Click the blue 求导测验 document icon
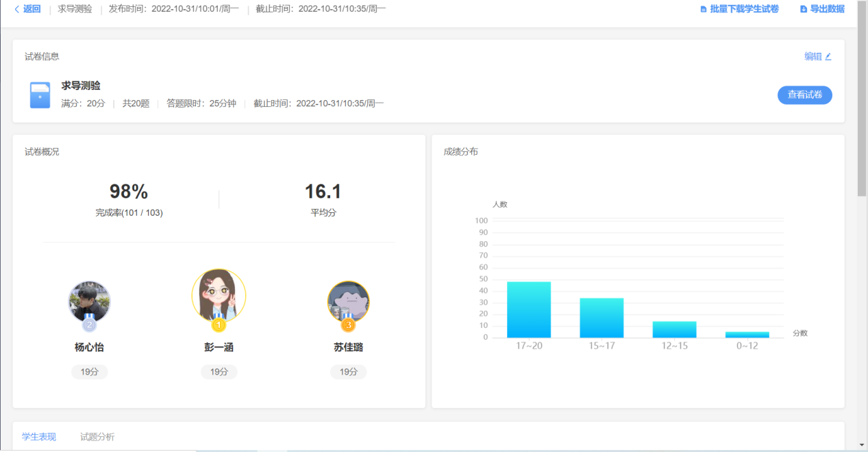 [x=40, y=95]
